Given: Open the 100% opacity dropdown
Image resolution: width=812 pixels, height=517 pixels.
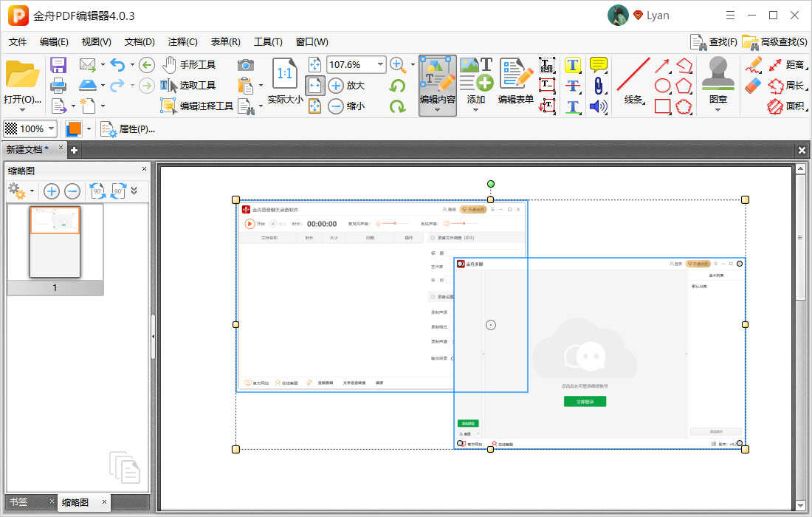Looking at the screenshot, I should pyautogui.click(x=51, y=129).
